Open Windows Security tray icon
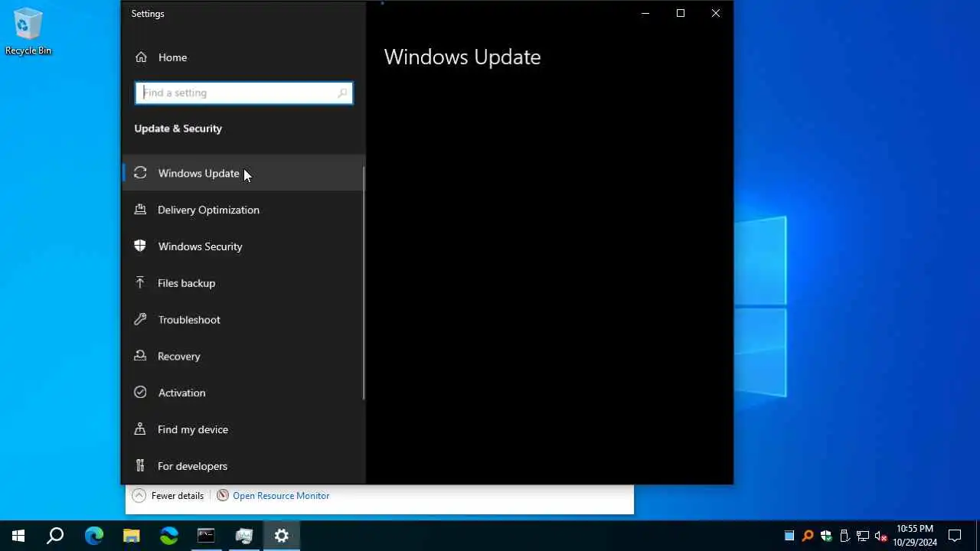The height and width of the screenshot is (551, 980). 826,536
